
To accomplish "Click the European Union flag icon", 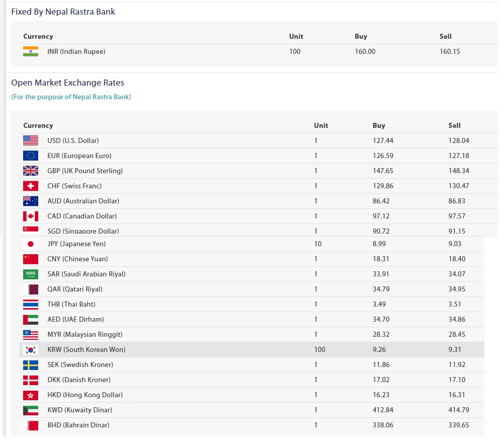I will click(x=31, y=156).
